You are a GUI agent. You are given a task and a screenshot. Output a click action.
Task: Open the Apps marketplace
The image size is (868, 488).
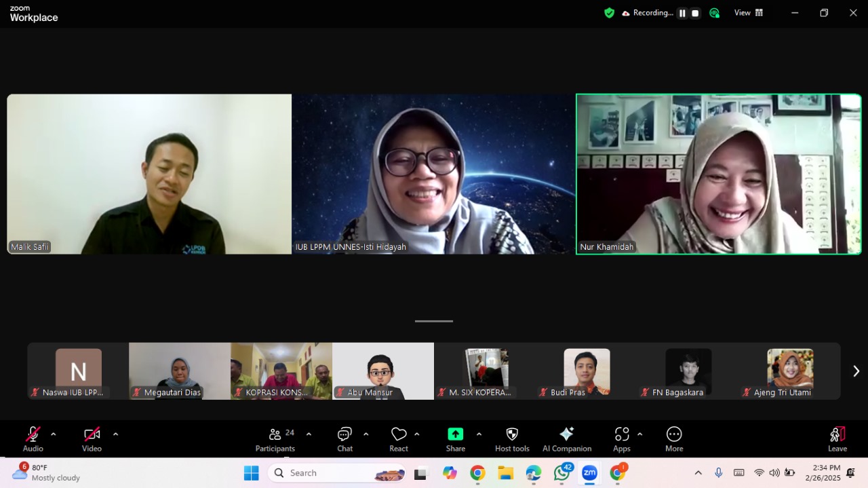[x=622, y=438]
